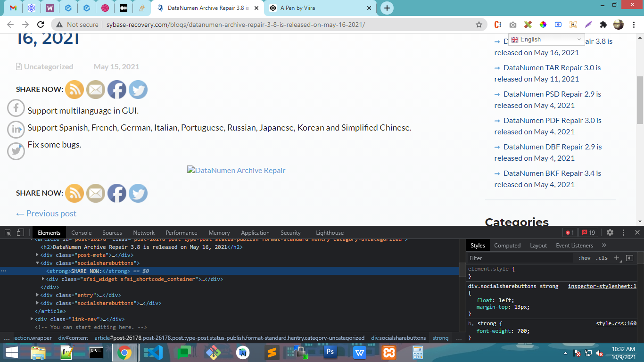The height and width of the screenshot is (362, 644).
Task: Click the floating Twitter sidebar icon
Action: pyautogui.click(x=16, y=151)
